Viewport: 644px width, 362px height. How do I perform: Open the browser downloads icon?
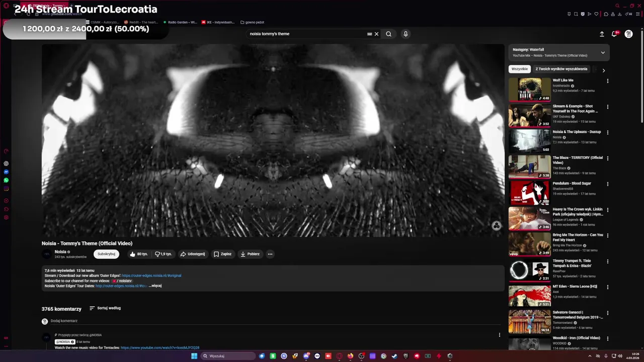click(x=620, y=14)
